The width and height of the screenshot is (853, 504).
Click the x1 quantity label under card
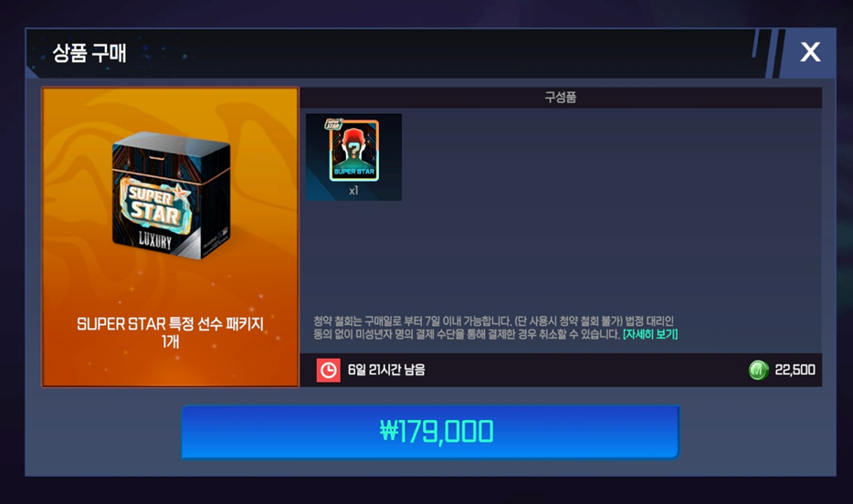coord(353,190)
